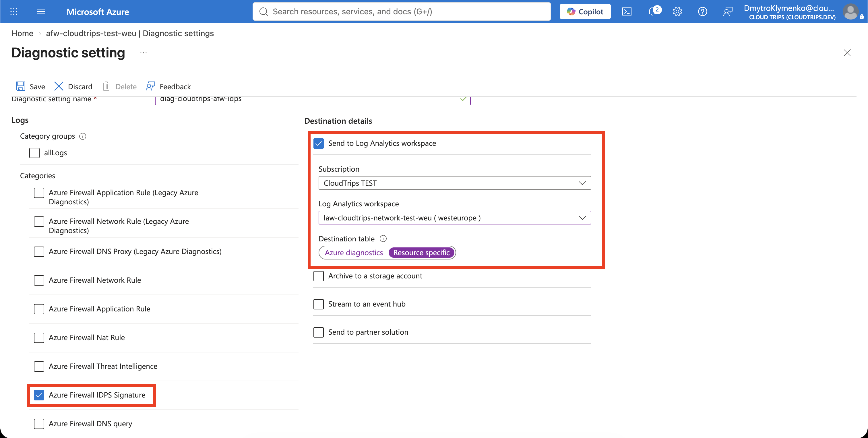This screenshot has width=868, height=438.
Task: Open the hamburger portal menu
Action: tap(41, 12)
